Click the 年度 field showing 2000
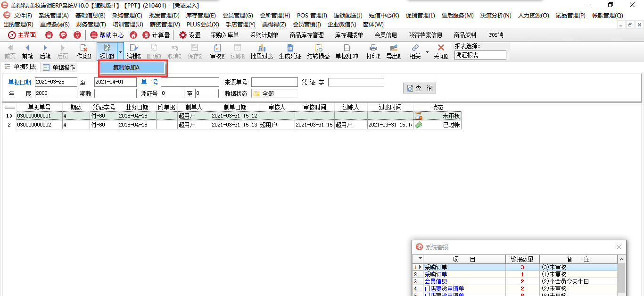 pyautogui.click(x=56, y=93)
